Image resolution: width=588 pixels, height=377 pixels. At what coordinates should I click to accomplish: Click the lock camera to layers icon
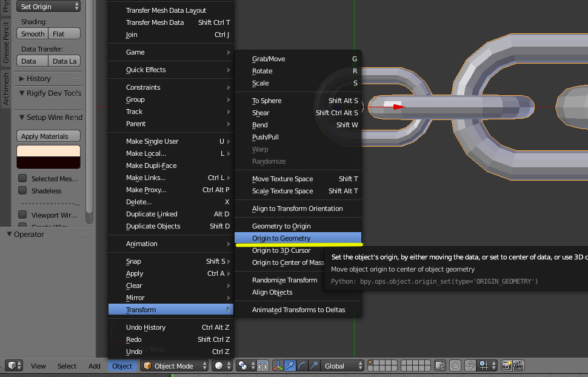point(440,365)
